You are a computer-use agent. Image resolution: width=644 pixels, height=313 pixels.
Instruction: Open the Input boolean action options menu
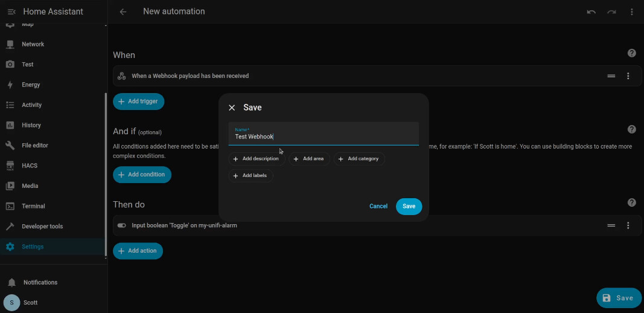pos(628,225)
